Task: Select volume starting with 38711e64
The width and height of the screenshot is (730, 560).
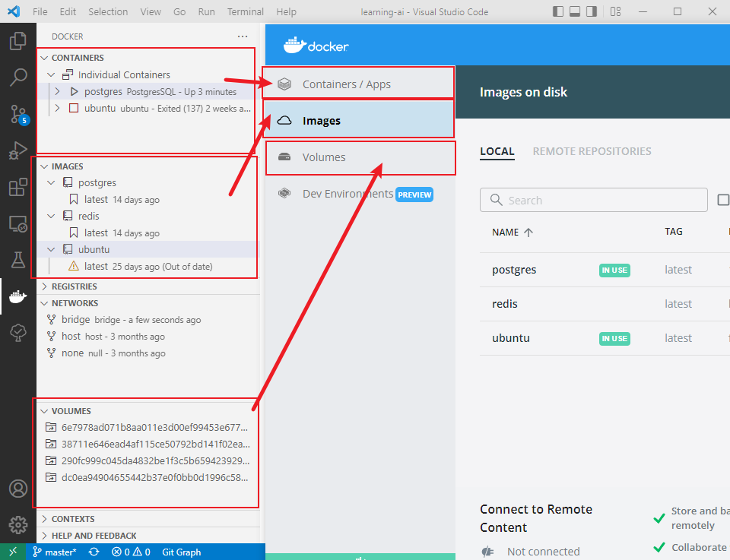Action: pos(147,444)
